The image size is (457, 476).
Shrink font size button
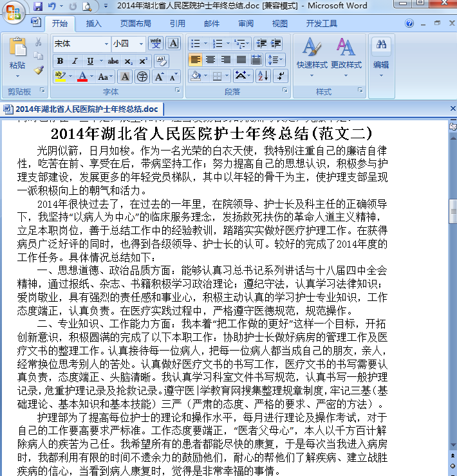pyautogui.click(x=174, y=76)
